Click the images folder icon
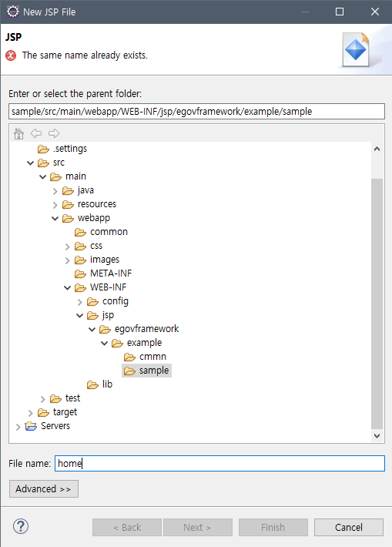 80,260
